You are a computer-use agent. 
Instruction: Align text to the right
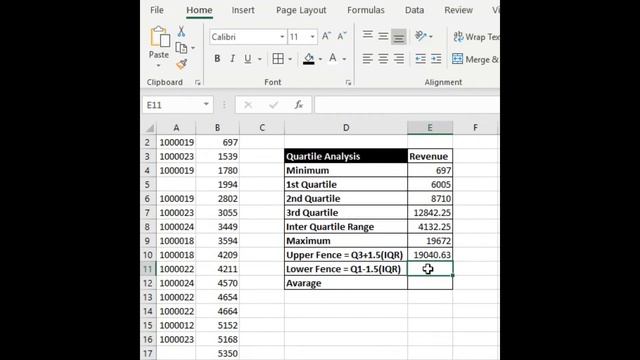398,59
